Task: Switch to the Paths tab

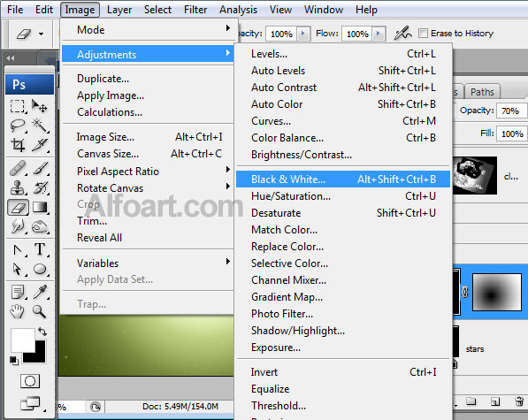Action: (x=482, y=92)
